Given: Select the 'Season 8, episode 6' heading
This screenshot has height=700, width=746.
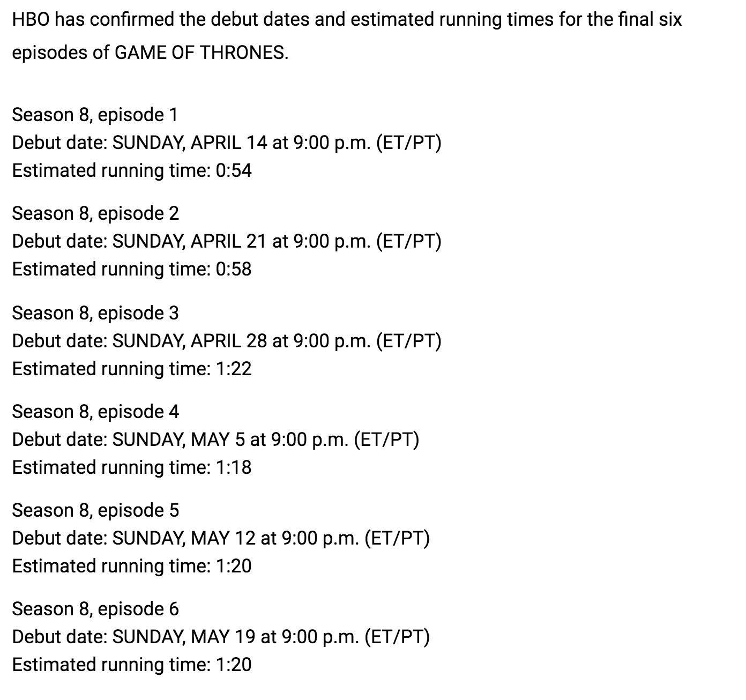Looking at the screenshot, I should pyautogui.click(x=95, y=609).
